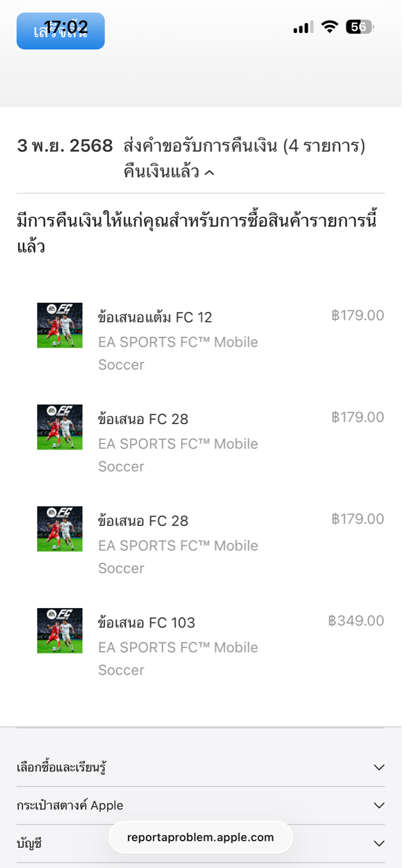The width and height of the screenshot is (402, 868).
Task: Tap the ส่งคำขอรับการคืนเงิน (4 รายการ) heading
Action: [x=244, y=146]
